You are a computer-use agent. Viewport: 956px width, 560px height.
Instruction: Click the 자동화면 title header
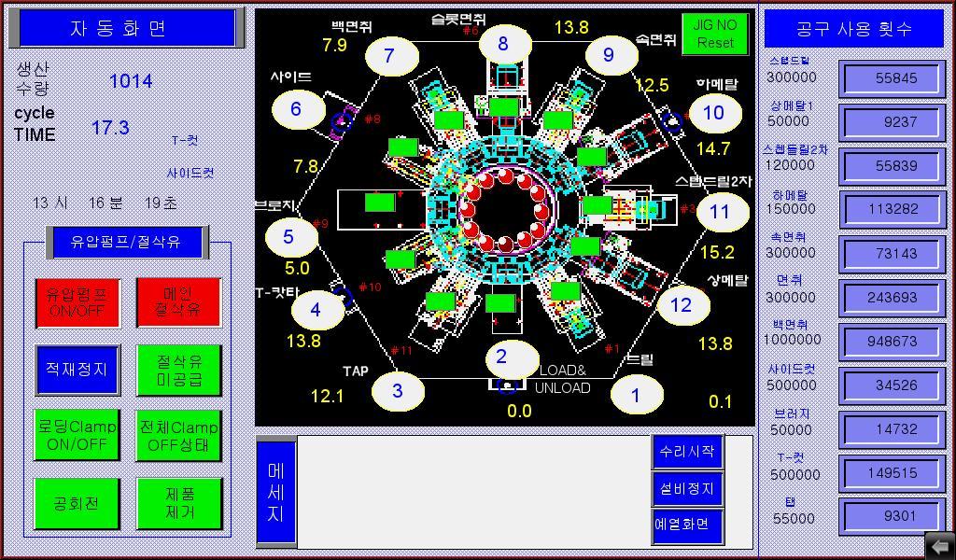pyautogui.click(x=127, y=28)
